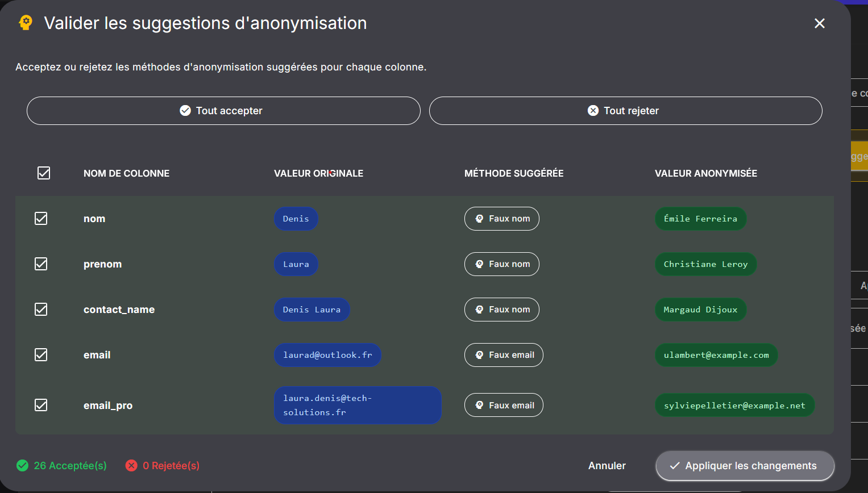The height and width of the screenshot is (493, 868).
Task: Click the '26 Acceptée(s)' counter text
Action: point(70,466)
